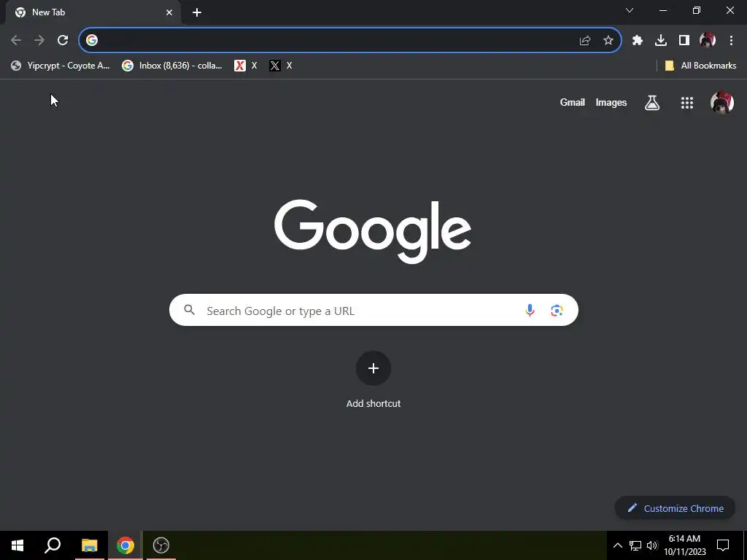The height and width of the screenshot is (560, 747).
Task: Select the New Tab tab
Action: tap(93, 12)
